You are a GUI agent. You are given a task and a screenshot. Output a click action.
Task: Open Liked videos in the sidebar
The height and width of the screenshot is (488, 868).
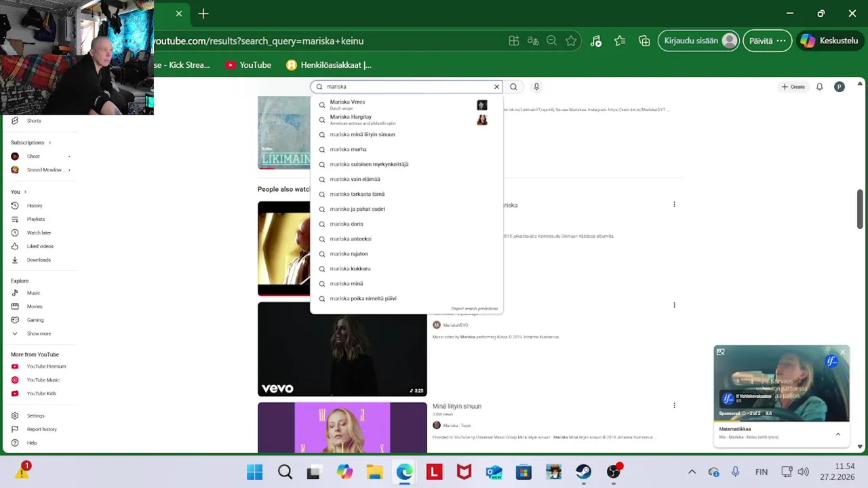tap(39, 246)
